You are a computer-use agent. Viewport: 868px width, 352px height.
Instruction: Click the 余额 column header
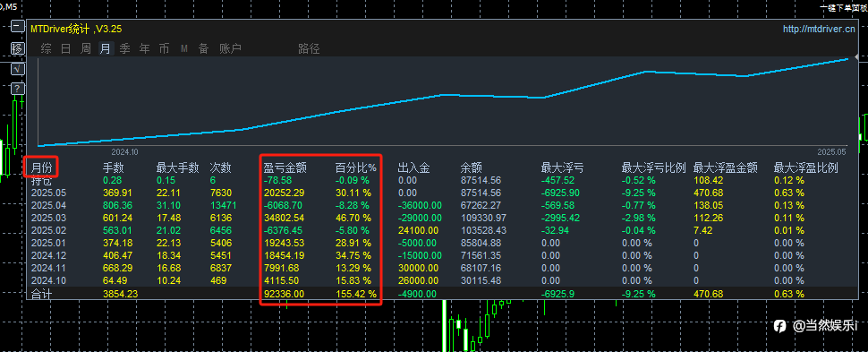(x=471, y=167)
